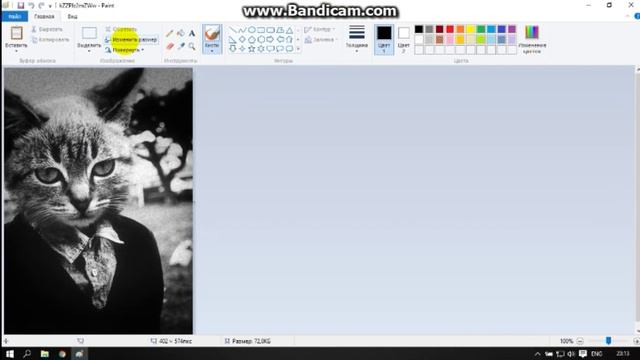The height and width of the screenshot is (360, 640).
Task: Open the File menu tab
Action: (x=15, y=16)
